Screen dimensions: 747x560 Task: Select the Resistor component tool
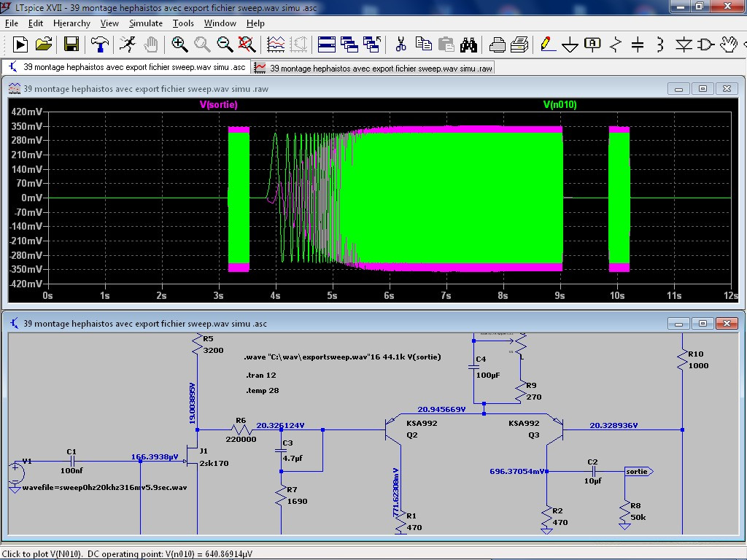615,44
